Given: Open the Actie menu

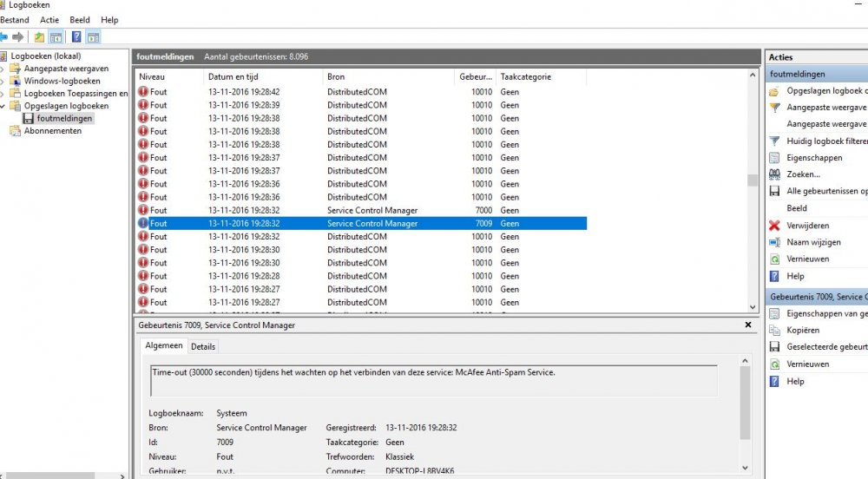Looking at the screenshot, I should click(x=49, y=20).
